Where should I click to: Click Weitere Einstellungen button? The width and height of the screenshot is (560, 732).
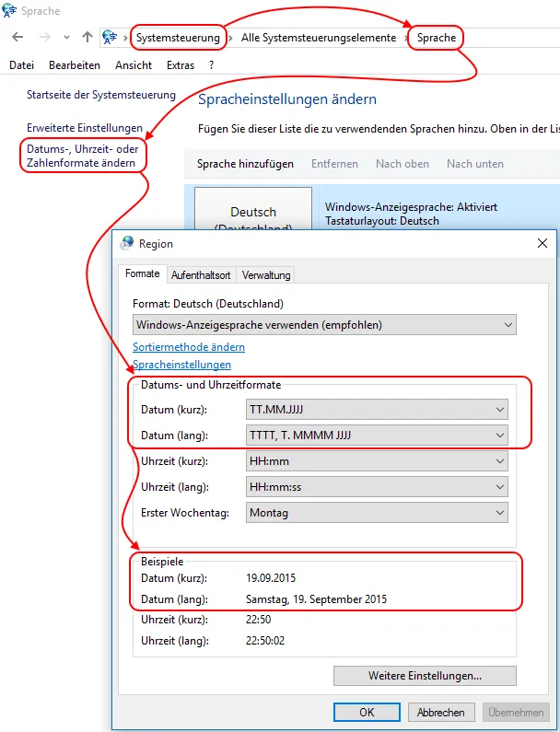pyautogui.click(x=425, y=676)
